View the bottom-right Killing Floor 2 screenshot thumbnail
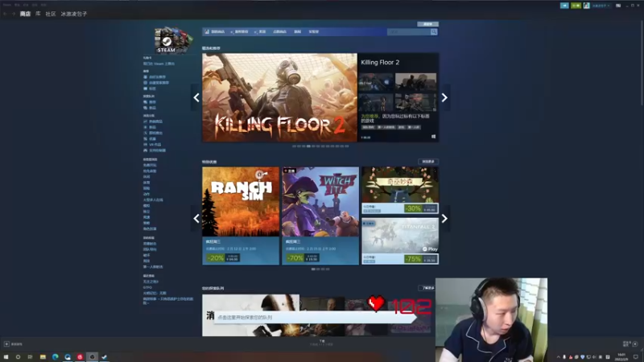 tap(415, 103)
